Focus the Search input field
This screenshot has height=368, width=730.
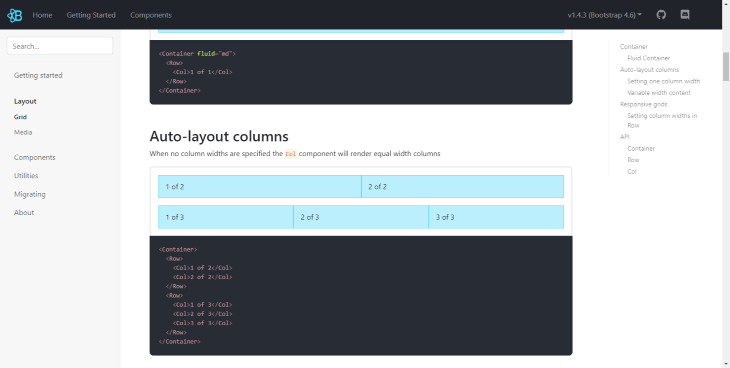[60, 46]
